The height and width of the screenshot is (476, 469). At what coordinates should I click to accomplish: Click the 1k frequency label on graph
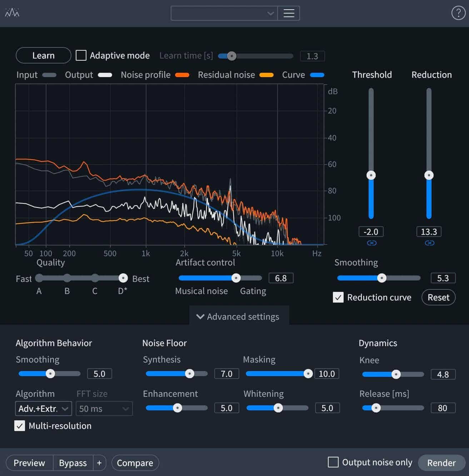tap(146, 253)
